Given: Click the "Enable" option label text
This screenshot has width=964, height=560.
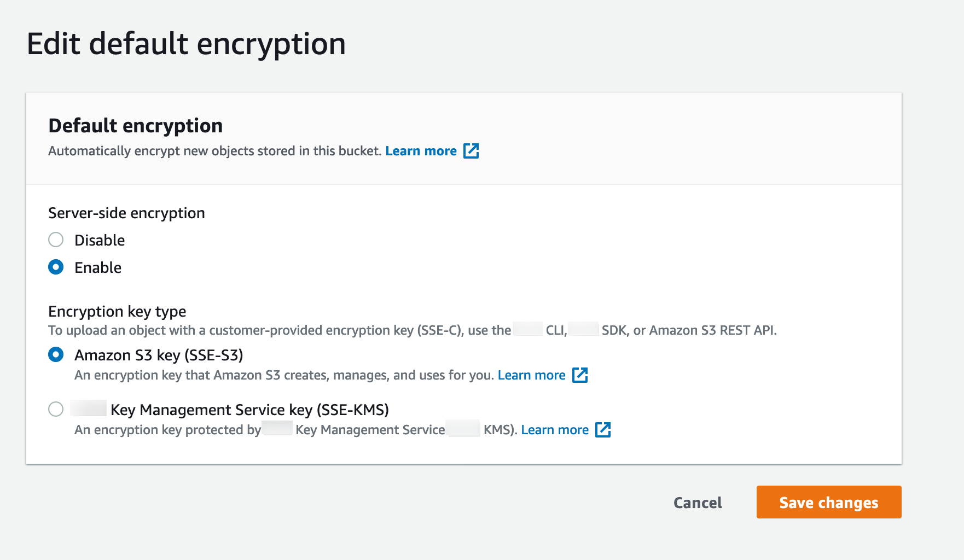Looking at the screenshot, I should pyautogui.click(x=98, y=267).
